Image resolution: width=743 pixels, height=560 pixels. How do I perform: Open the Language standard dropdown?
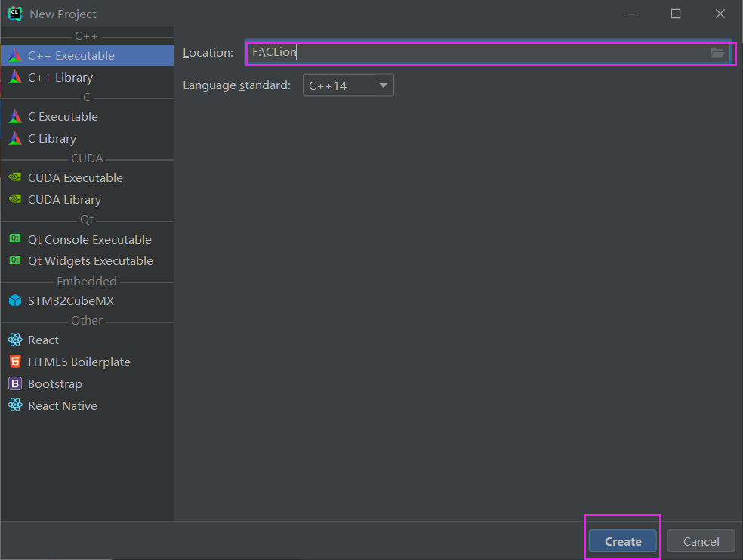coord(348,85)
